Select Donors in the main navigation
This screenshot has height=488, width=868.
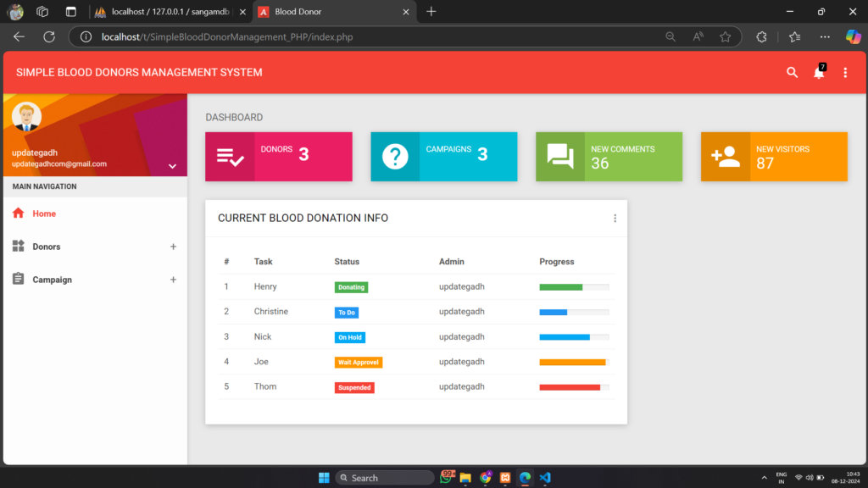[x=95, y=247]
